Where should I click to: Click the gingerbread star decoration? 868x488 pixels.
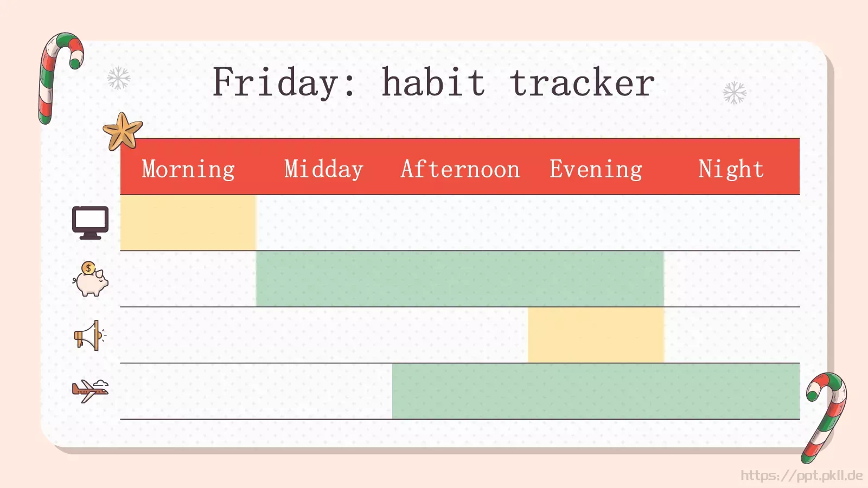click(123, 131)
